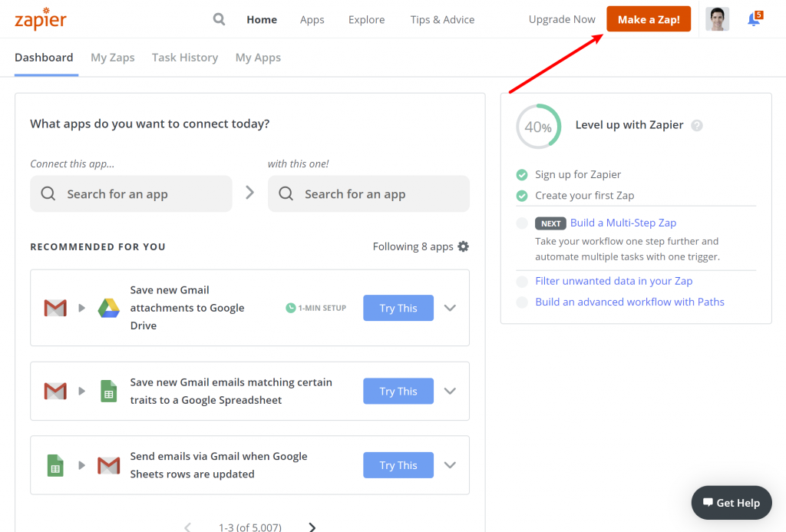Open search via magnifier icon in header
The width and height of the screenshot is (786, 532).
pyautogui.click(x=220, y=19)
